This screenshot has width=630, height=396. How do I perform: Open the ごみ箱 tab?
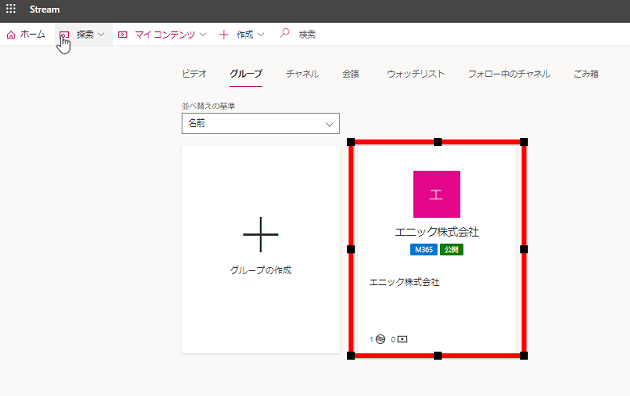(x=585, y=74)
